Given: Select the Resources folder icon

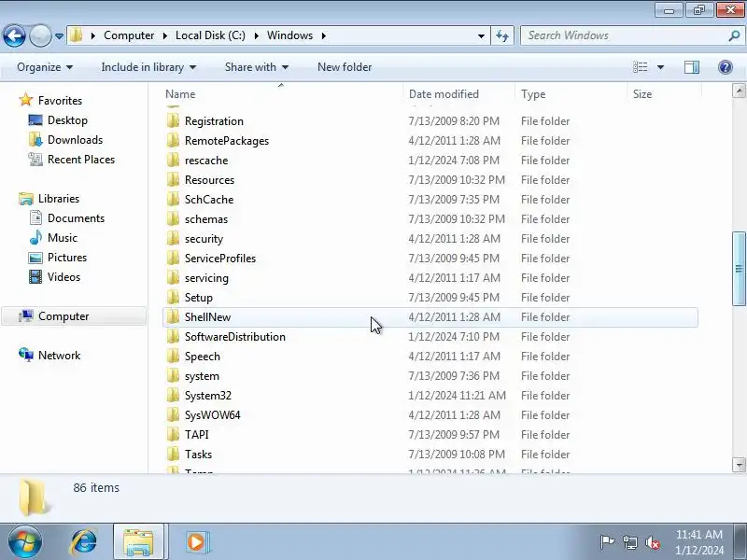Looking at the screenshot, I should [174, 179].
